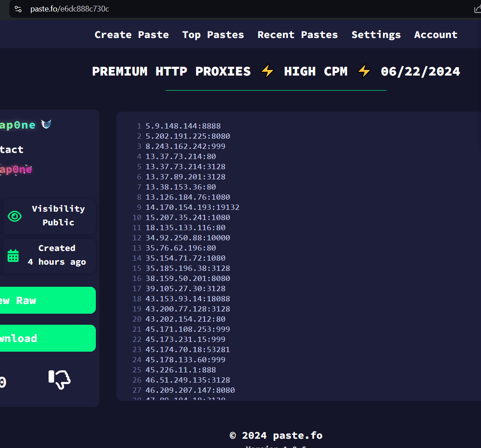Click the pink glitch contact username

click(16, 169)
